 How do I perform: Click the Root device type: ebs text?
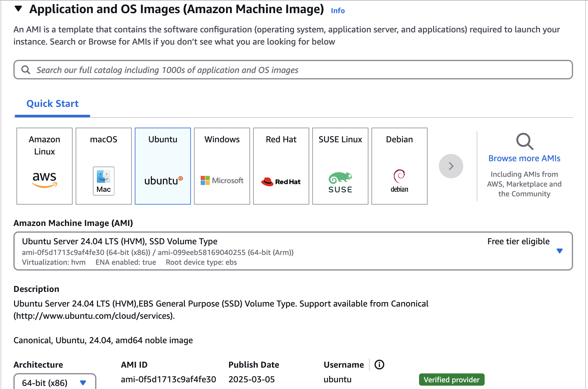(201, 262)
